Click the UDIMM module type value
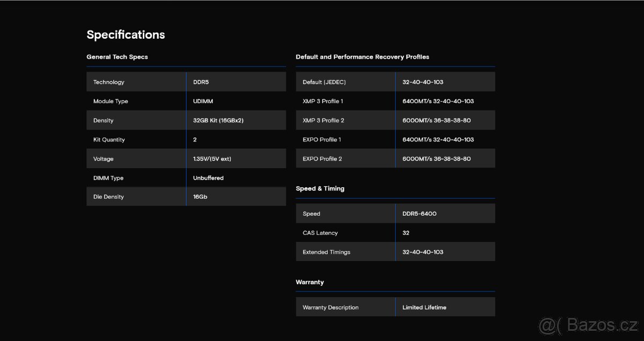 [x=203, y=101]
